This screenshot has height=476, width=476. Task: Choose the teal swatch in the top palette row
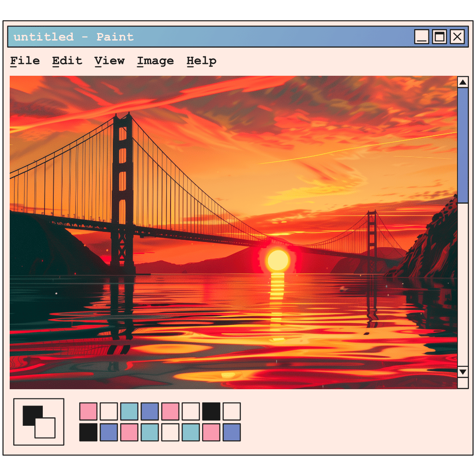(x=129, y=411)
